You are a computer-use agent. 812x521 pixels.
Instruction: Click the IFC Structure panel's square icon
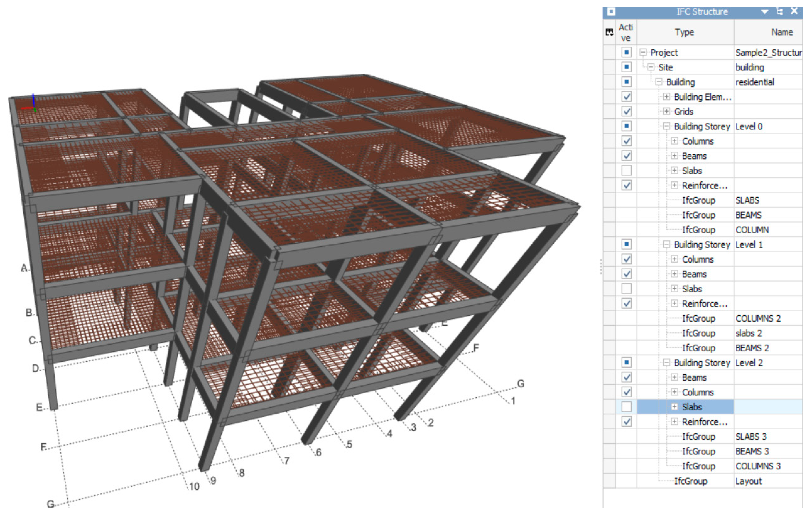click(611, 12)
